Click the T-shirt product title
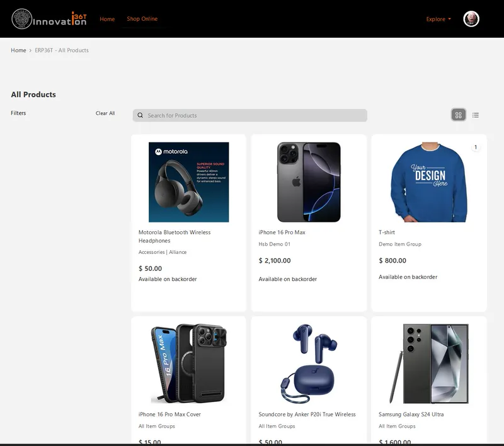The width and height of the screenshot is (504, 446). 387,232
